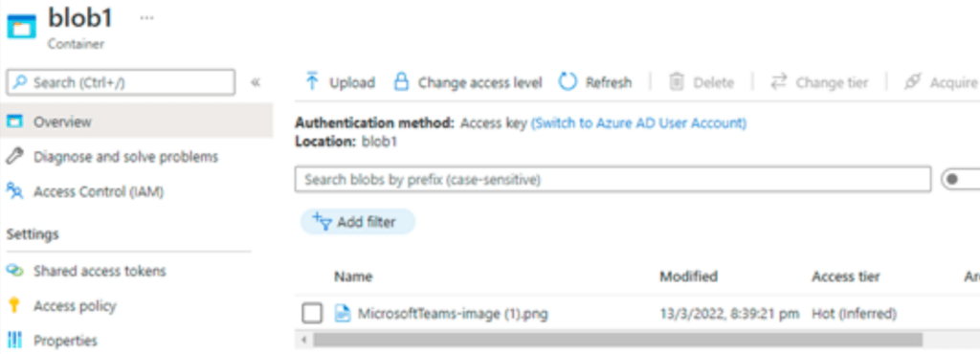Click the Acquire label
The width and height of the screenshot is (980, 354).
point(953,82)
